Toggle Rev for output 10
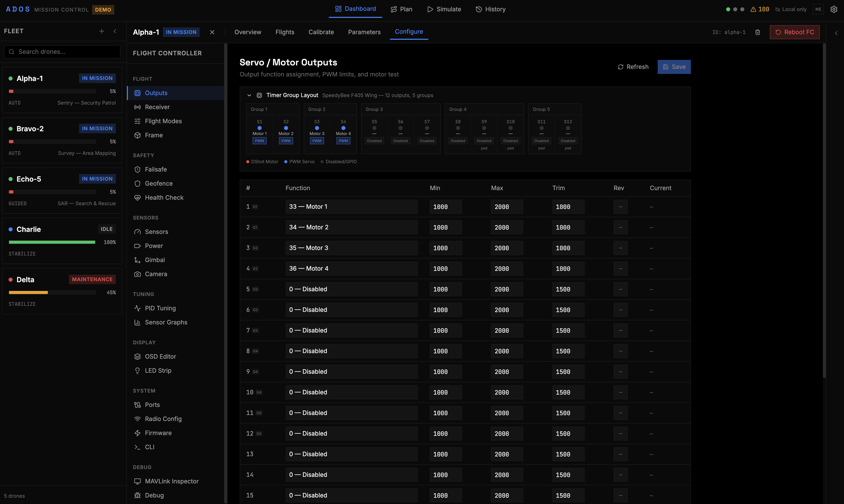844x504 pixels. [620, 392]
